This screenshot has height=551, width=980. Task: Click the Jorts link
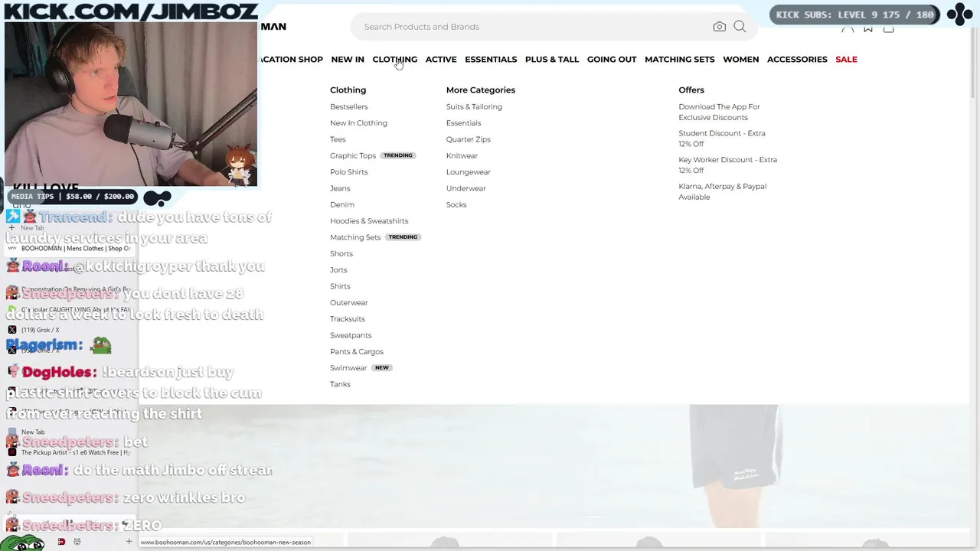338,269
